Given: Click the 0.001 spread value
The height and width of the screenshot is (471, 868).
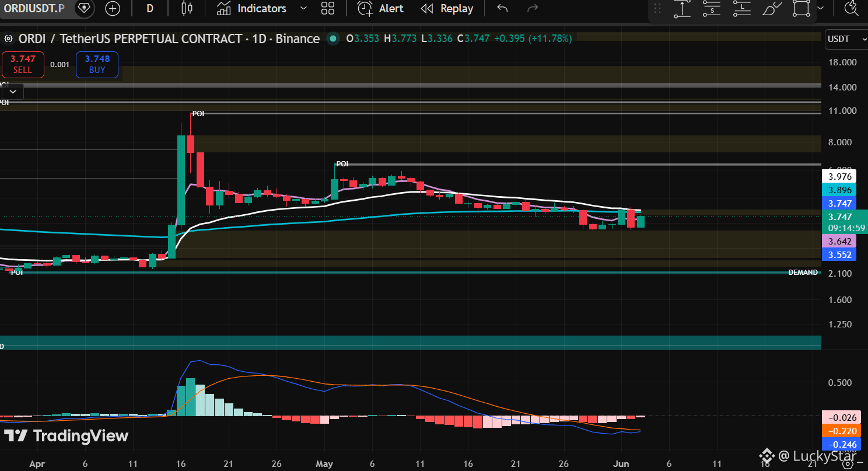Looking at the screenshot, I should 60,64.
